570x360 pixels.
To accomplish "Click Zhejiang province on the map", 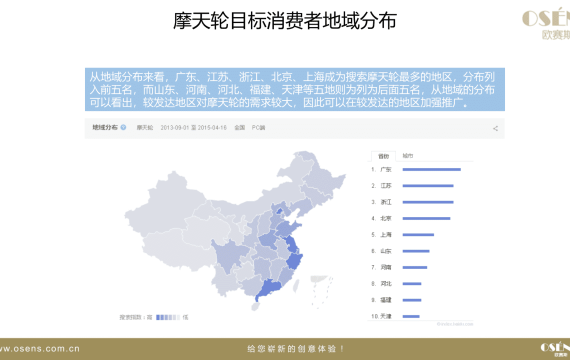I will tap(294, 261).
